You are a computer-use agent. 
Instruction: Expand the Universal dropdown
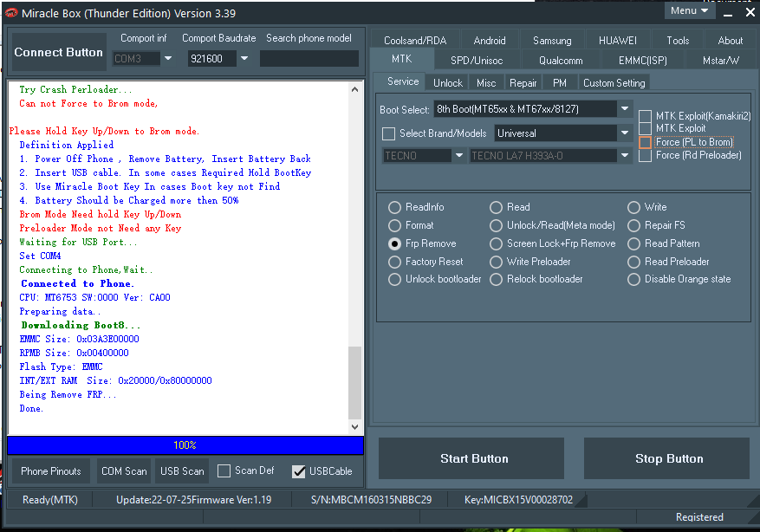625,133
